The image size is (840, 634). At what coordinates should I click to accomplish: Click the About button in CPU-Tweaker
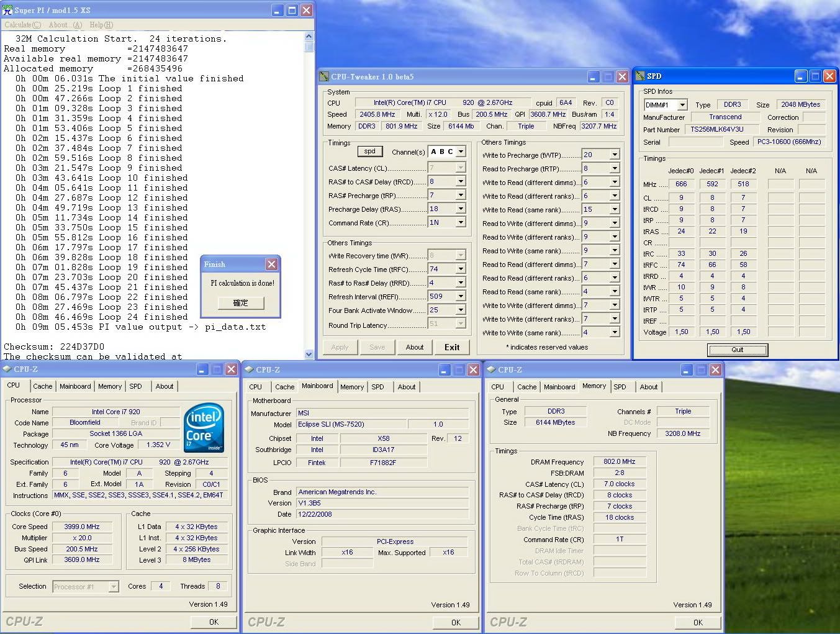click(x=415, y=347)
